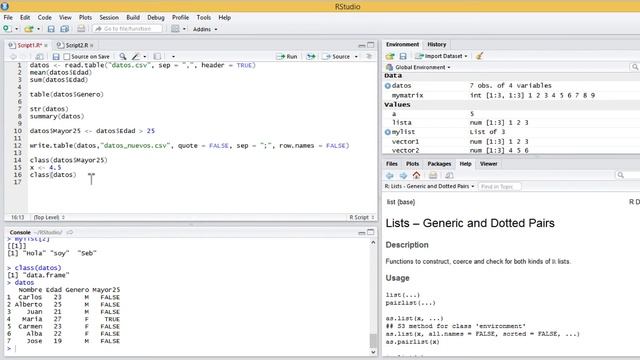Switch to the History tab
The height and width of the screenshot is (360, 640).
[x=437, y=44]
